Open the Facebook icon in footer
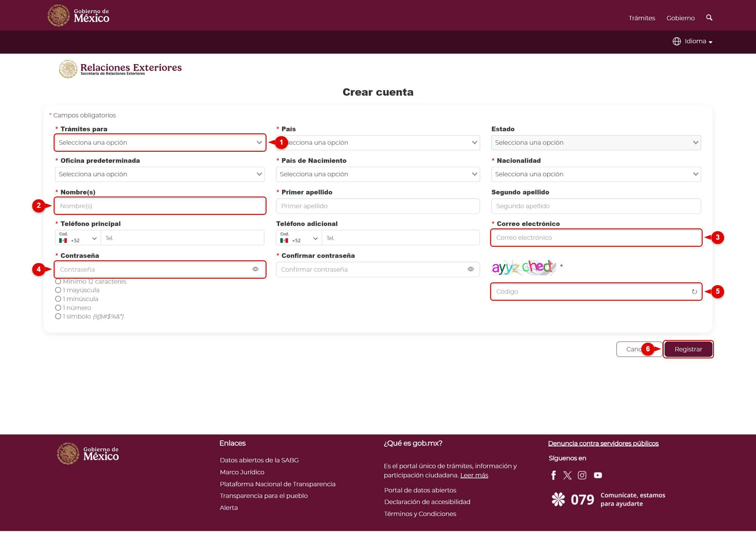756x558 pixels. 553,475
